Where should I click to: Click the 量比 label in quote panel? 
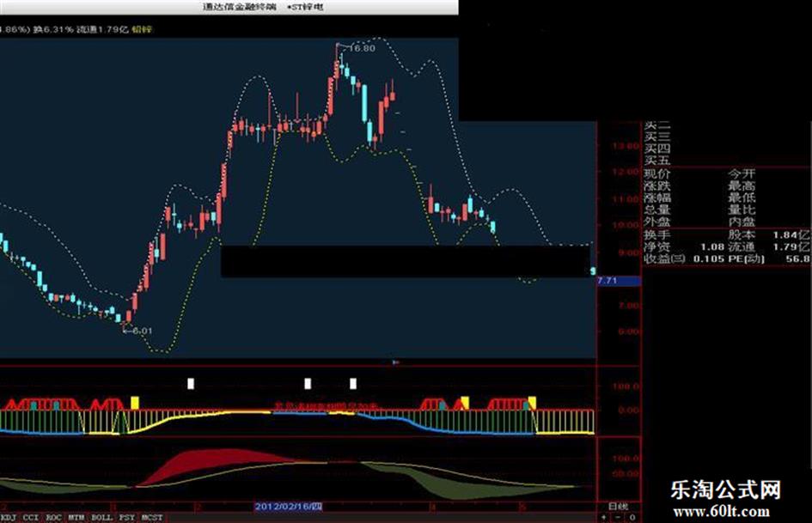pyautogui.click(x=742, y=210)
